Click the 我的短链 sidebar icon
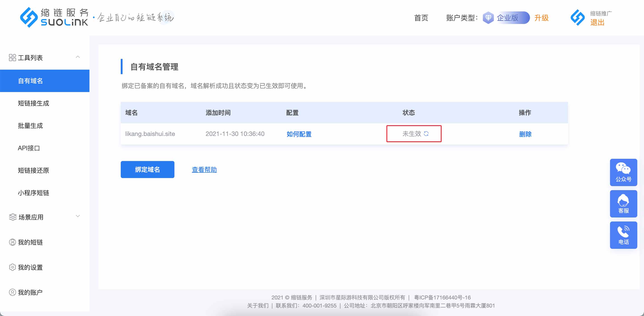The height and width of the screenshot is (316, 644). 12,242
